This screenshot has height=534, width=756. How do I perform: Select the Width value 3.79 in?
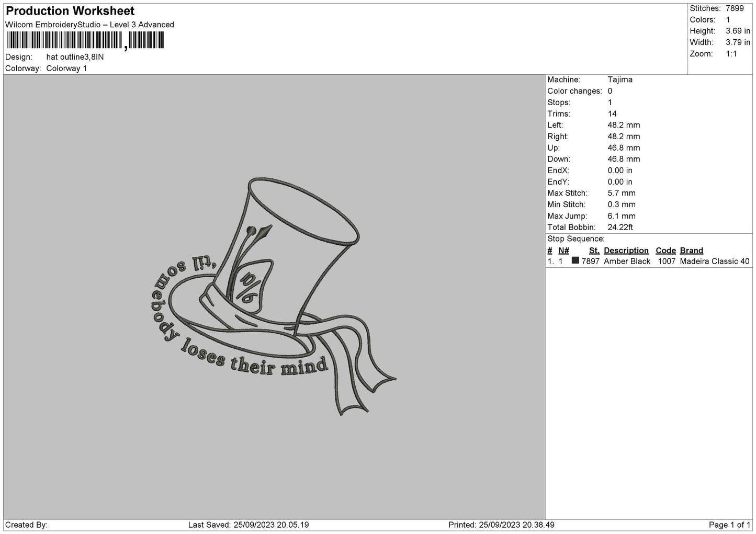pos(738,43)
